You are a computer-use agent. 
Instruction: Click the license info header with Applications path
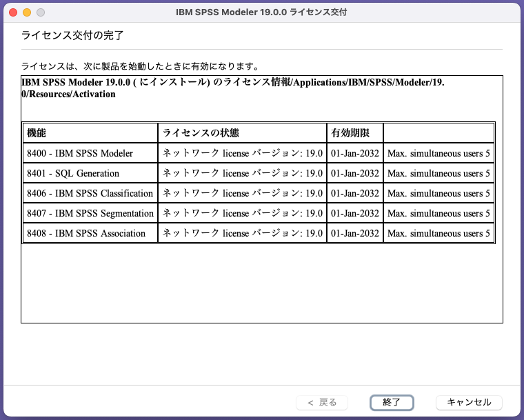(x=233, y=88)
